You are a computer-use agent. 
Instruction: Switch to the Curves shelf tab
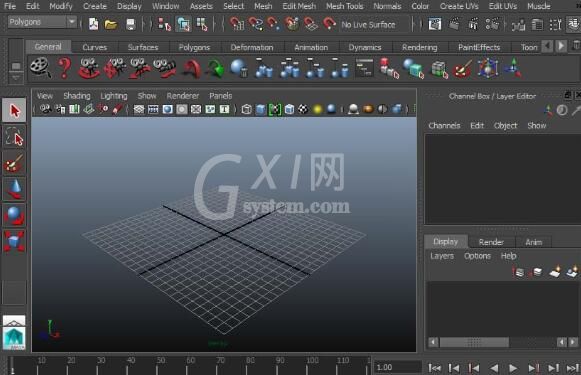[x=94, y=47]
